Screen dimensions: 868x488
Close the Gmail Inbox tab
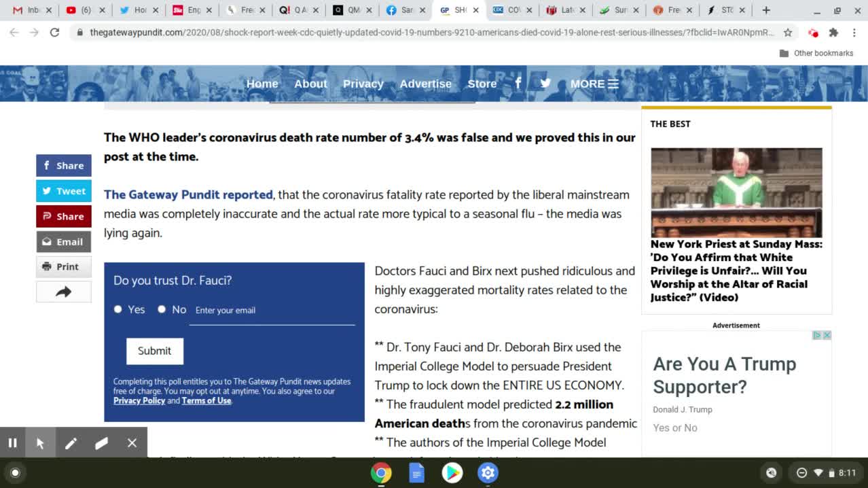48,10
